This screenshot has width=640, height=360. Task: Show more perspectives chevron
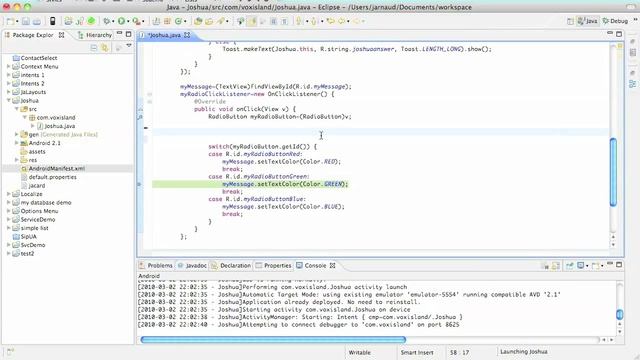click(635, 20)
